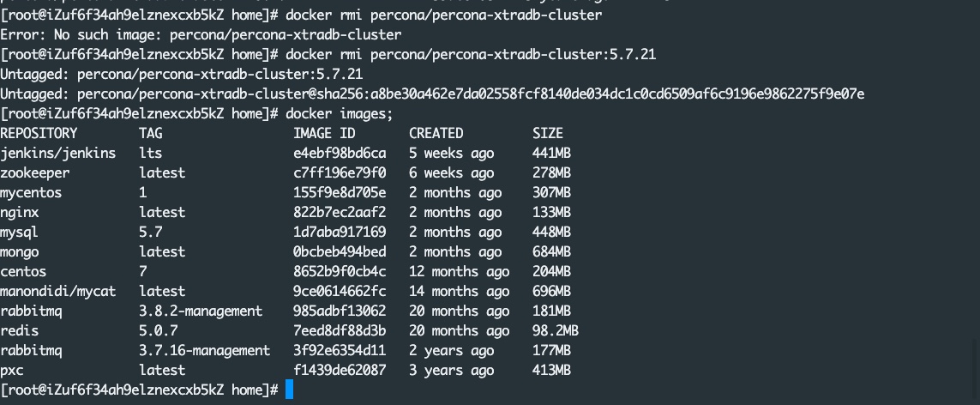Image resolution: width=980 pixels, height=405 pixels.
Task: Click the mysql 5.7 tag value
Action: coord(151,232)
